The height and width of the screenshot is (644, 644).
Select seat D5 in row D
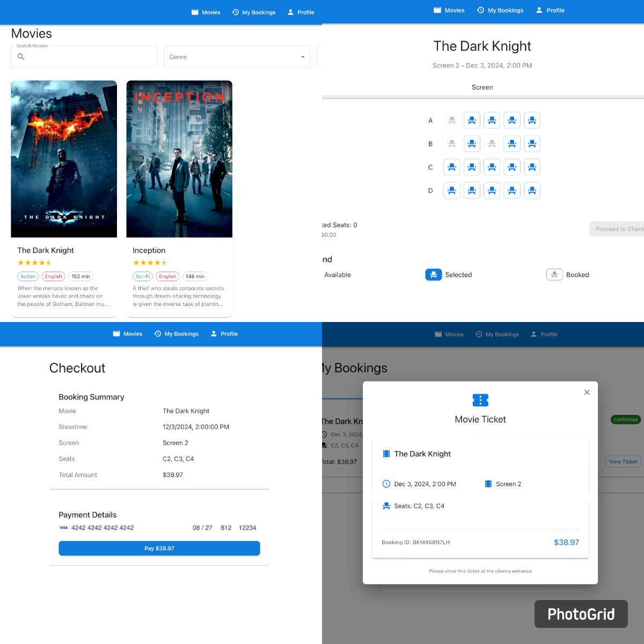pos(532,191)
